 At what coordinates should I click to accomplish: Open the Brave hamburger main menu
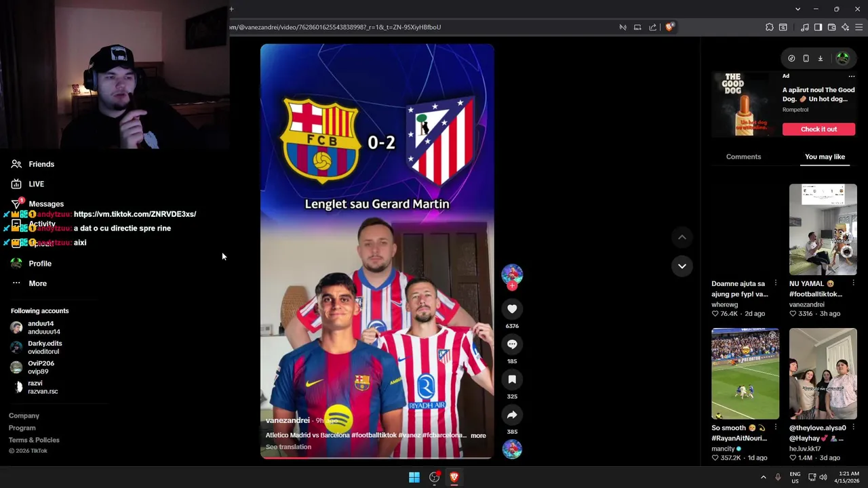859,27
